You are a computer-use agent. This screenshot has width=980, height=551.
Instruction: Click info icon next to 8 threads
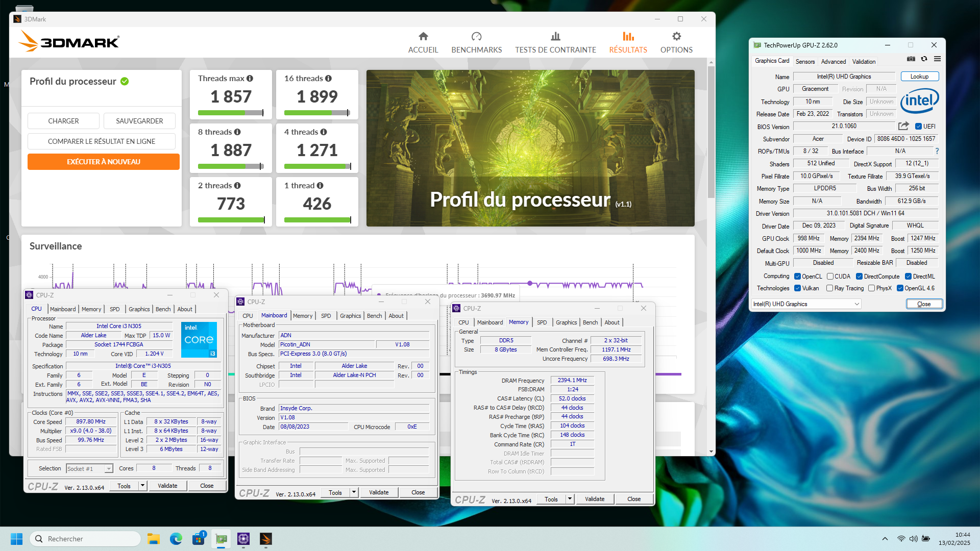point(237,132)
